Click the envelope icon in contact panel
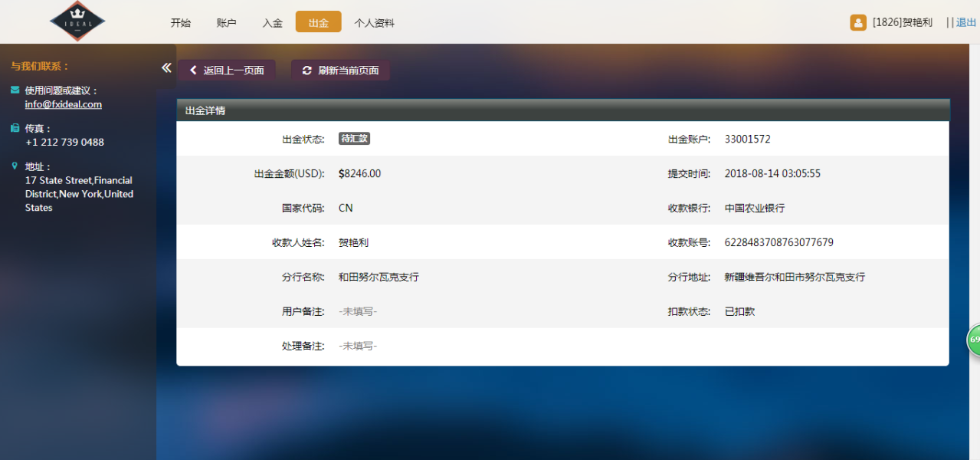 click(x=15, y=90)
